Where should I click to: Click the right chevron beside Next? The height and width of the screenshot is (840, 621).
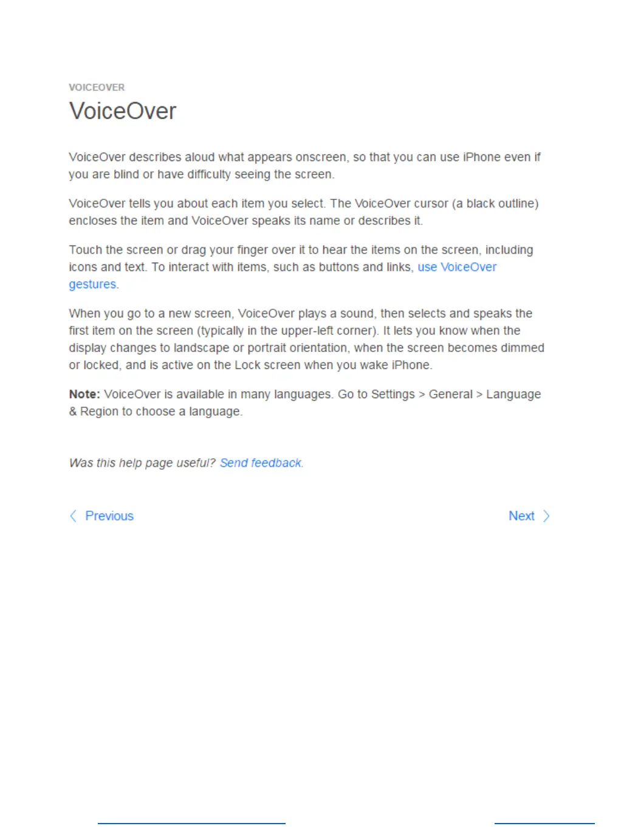tap(546, 516)
